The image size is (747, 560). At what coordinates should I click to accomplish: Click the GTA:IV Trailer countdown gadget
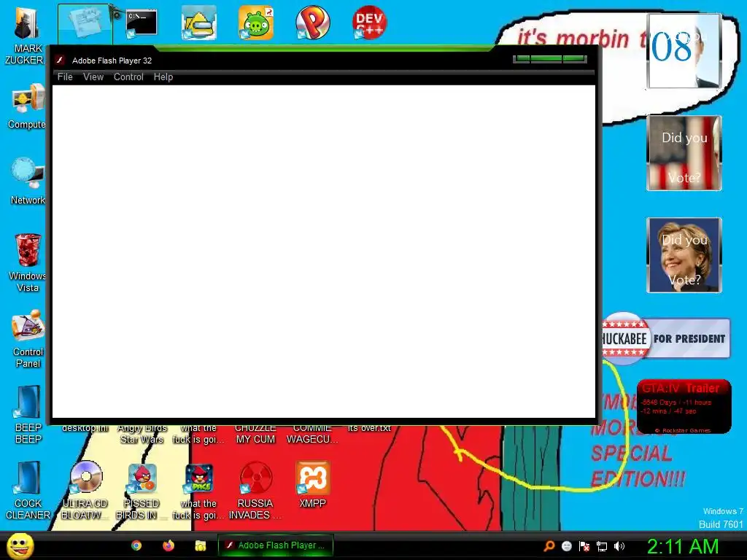pos(684,406)
